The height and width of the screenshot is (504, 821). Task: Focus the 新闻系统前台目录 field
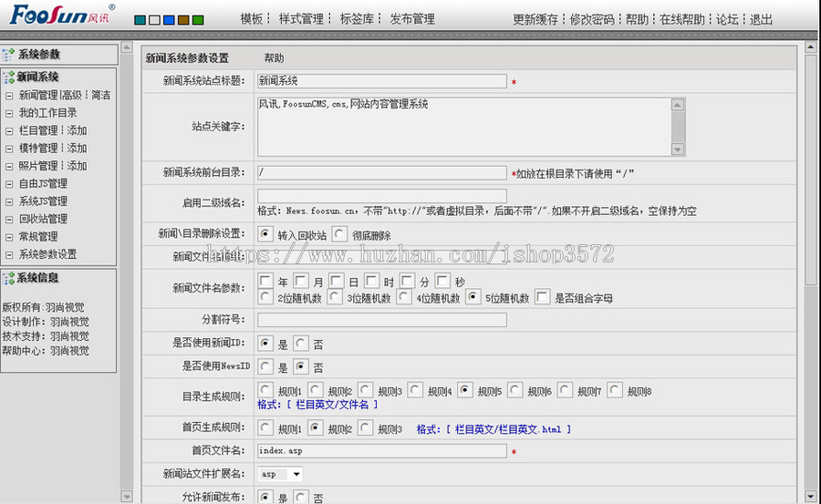point(381,173)
